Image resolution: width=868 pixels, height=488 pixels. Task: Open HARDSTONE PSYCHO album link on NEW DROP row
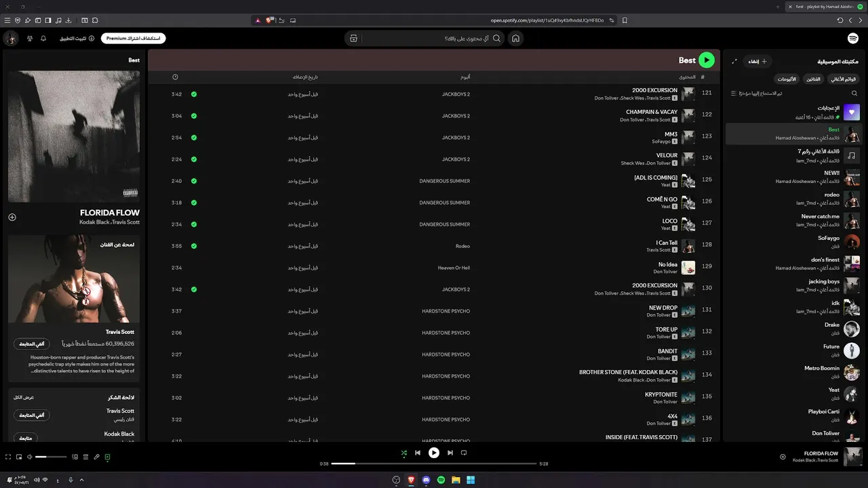[x=446, y=311]
